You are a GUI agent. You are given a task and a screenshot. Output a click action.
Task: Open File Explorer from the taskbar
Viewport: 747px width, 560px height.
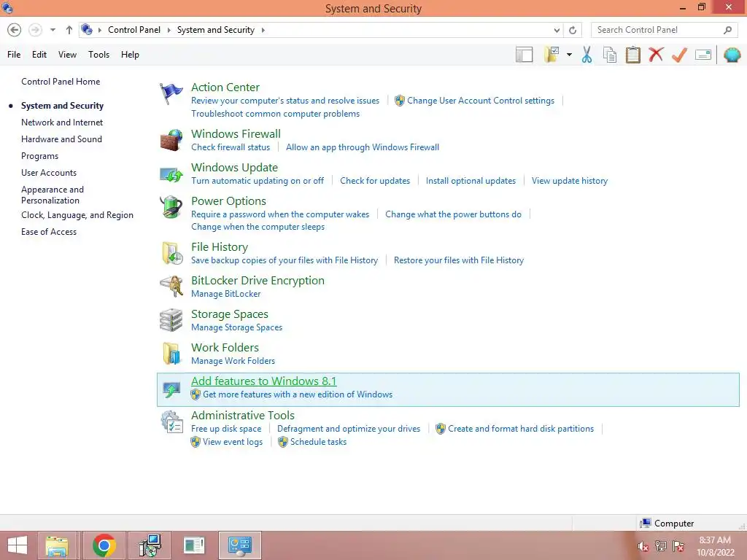pos(57,545)
